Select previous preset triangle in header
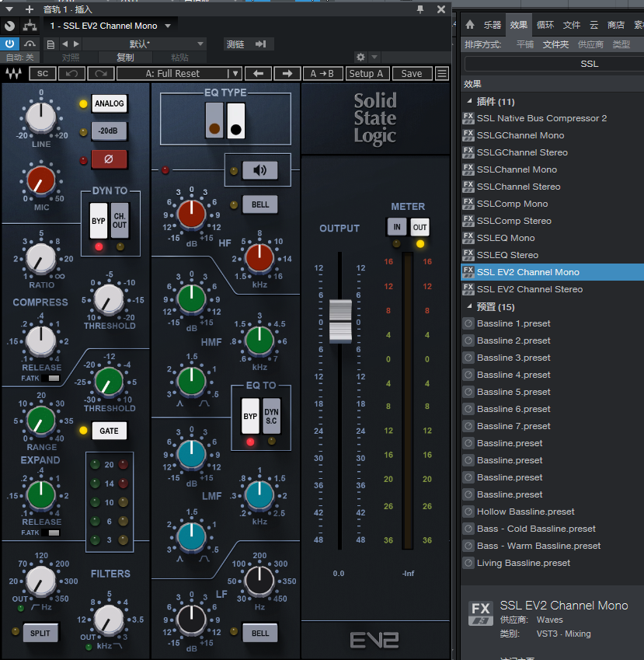The height and width of the screenshot is (660, 644). (x=64, y=44)
